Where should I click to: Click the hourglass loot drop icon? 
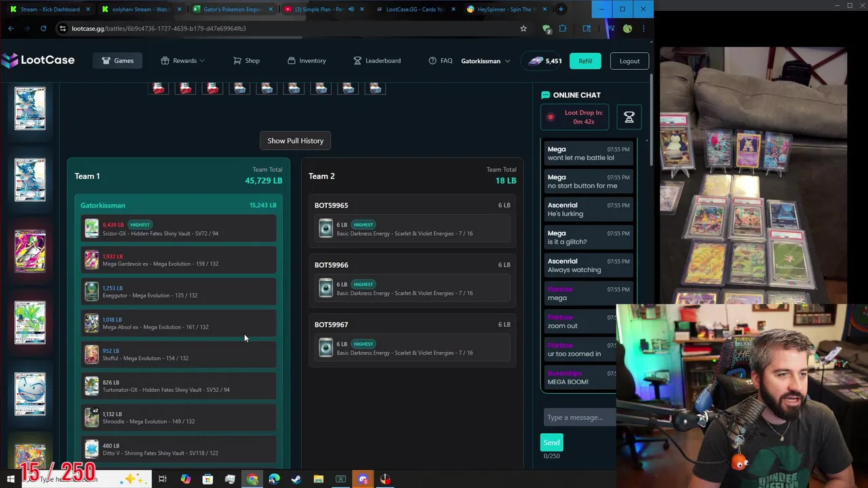click(x=629, y=117)
